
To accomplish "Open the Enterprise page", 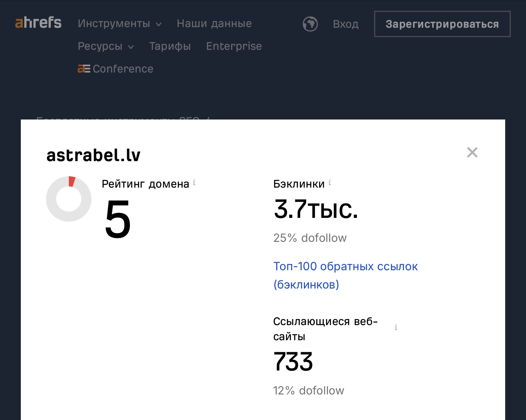I will pyautogui.click(x=234, y=46).
